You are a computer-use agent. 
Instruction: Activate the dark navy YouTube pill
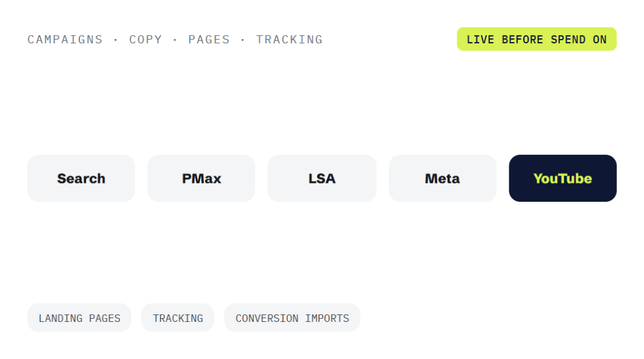(x=563, y=179)
